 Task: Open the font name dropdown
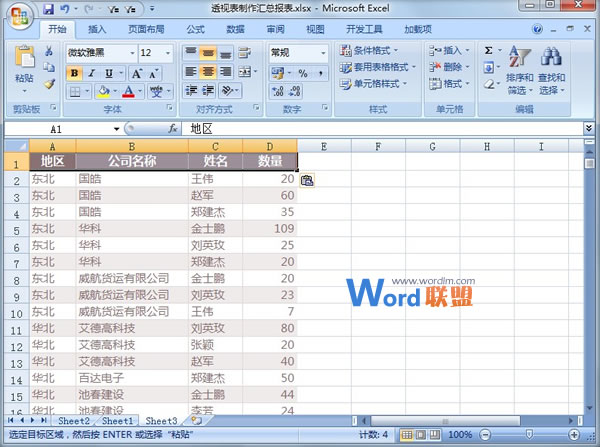pos(132,53)
